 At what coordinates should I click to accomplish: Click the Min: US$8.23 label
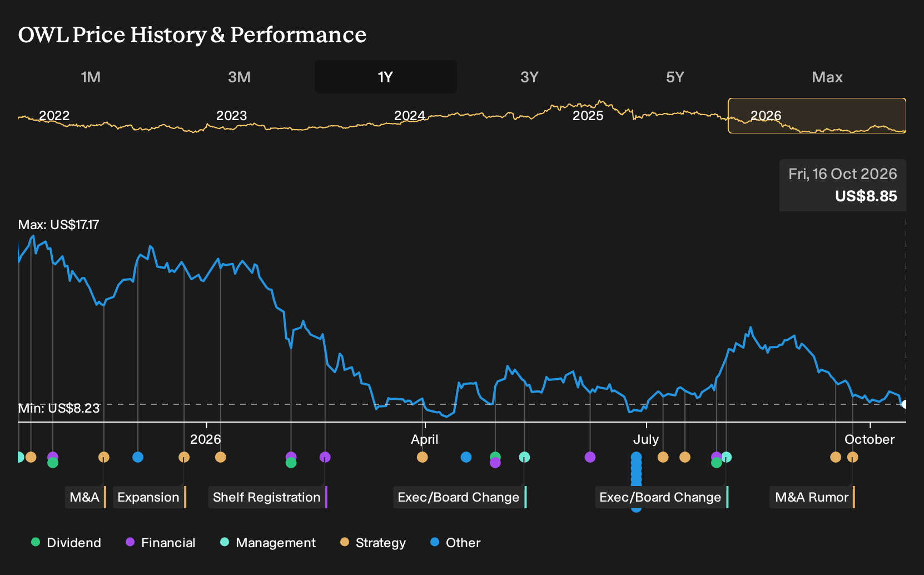(x=59, y=408)
